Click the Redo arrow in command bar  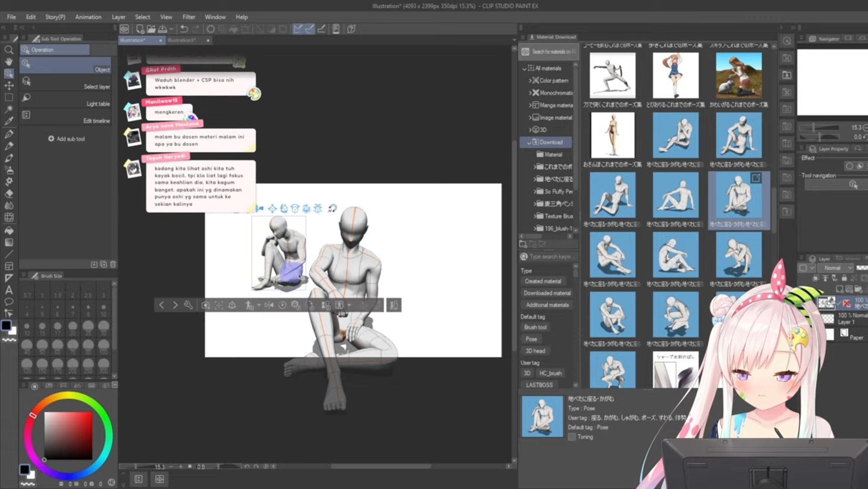point(196,29)
